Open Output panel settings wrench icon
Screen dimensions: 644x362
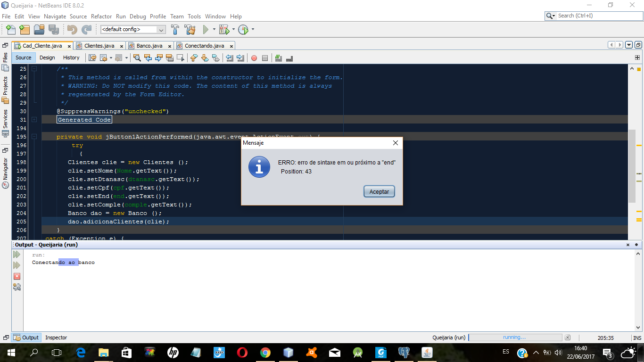tap(17, 287)
